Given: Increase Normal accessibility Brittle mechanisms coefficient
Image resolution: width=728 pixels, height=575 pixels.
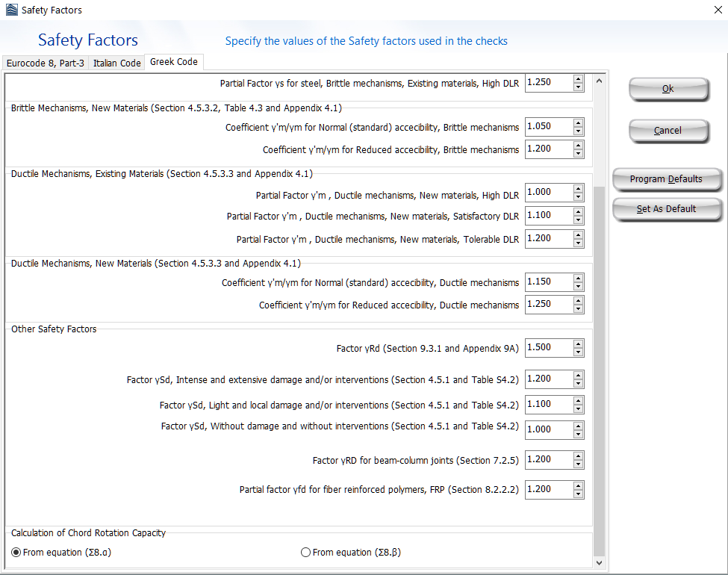Looking at the screenshot, I should point(578,122).
